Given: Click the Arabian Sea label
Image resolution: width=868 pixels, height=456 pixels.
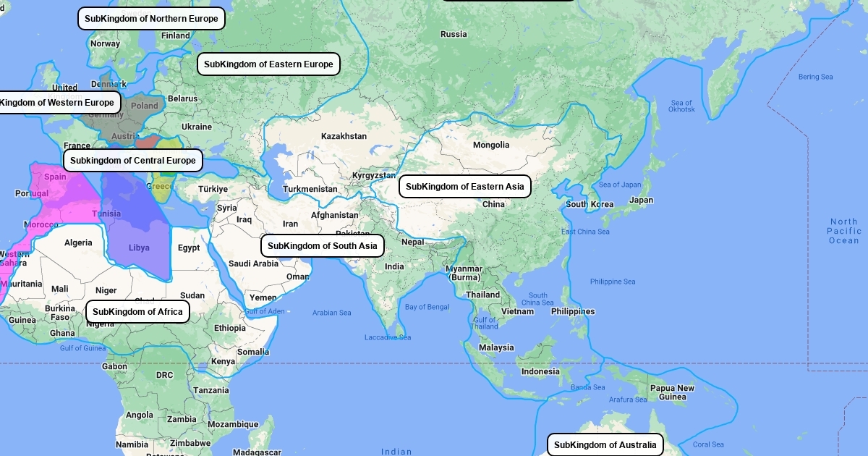Looking at the screenshot, I should (x=331, y=313).
